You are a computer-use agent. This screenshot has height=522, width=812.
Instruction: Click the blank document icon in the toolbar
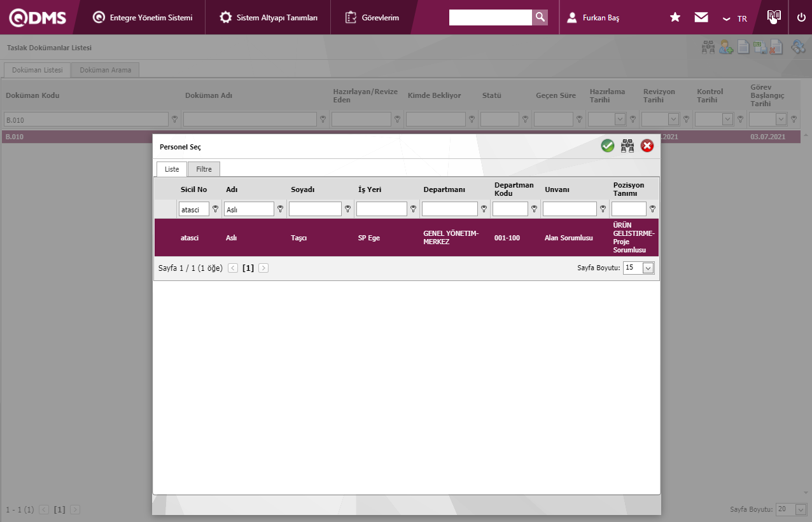coord(743,47)
